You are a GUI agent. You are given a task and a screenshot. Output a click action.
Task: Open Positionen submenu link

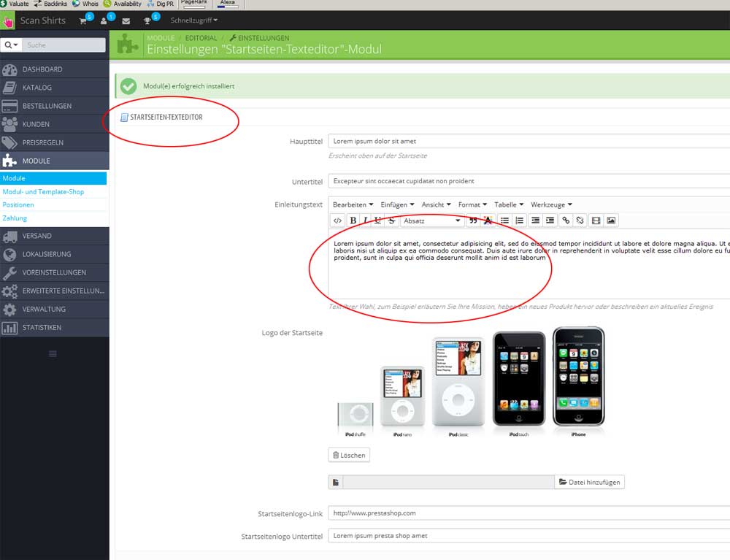pos(18,205)
